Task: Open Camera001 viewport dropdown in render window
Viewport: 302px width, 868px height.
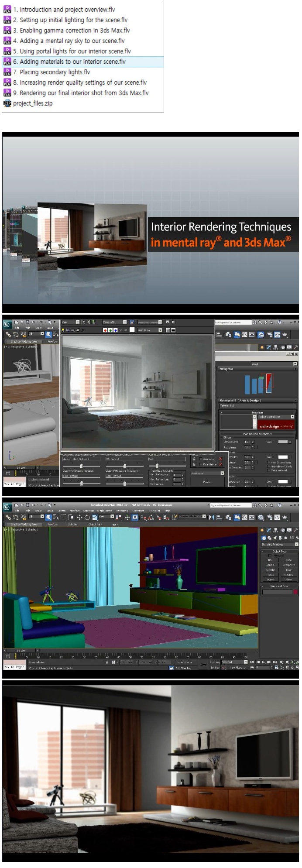Action: pos(115,322)
